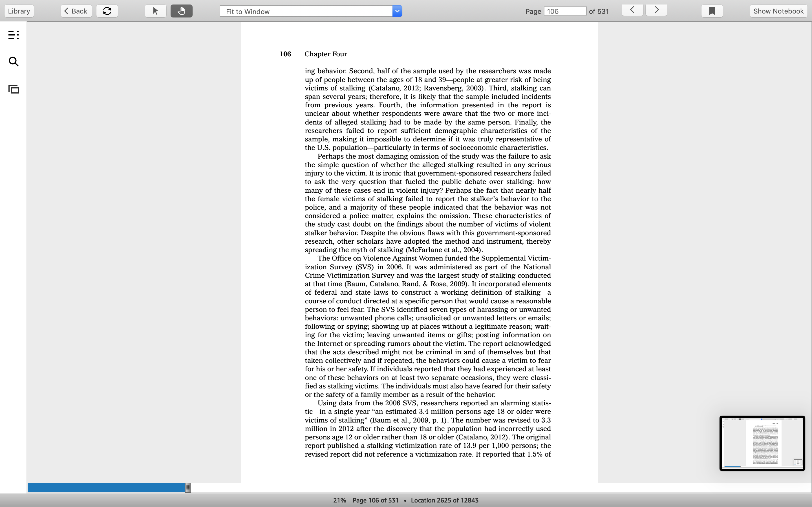Open the table of contents sidebar icon
The width and height of the screenshot is (812, 507).
click(x=14, y=35)
